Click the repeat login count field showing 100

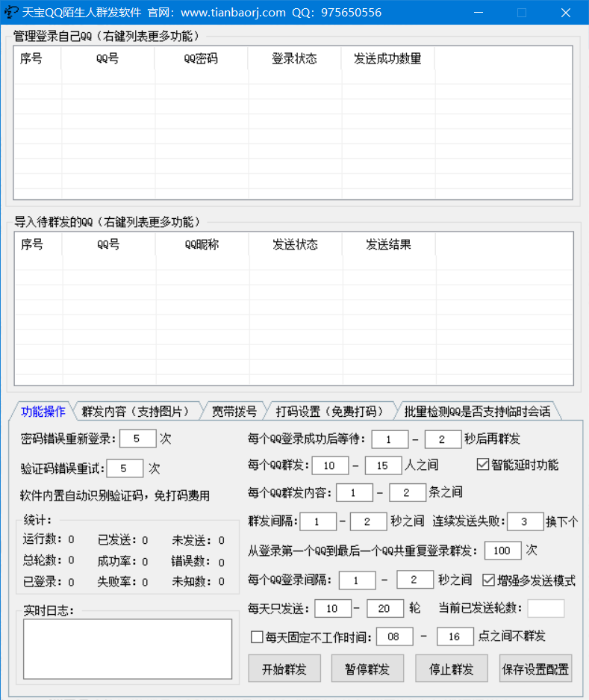coord(503,550)
